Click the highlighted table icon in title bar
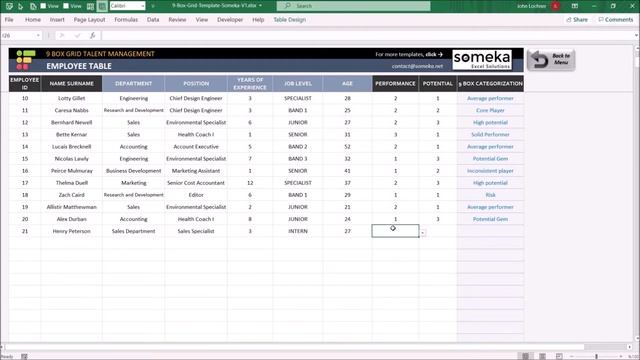This screenshot has height=360, width=640. pos(102,6)
